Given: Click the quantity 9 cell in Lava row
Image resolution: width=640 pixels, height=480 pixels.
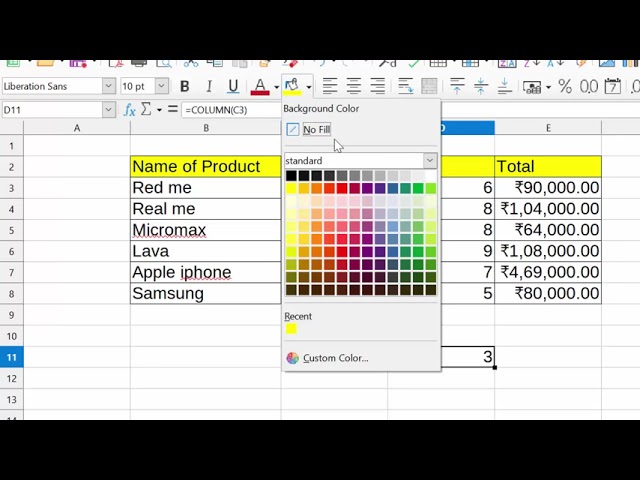Looking at the screenshot, I should [x=468, y=251].
